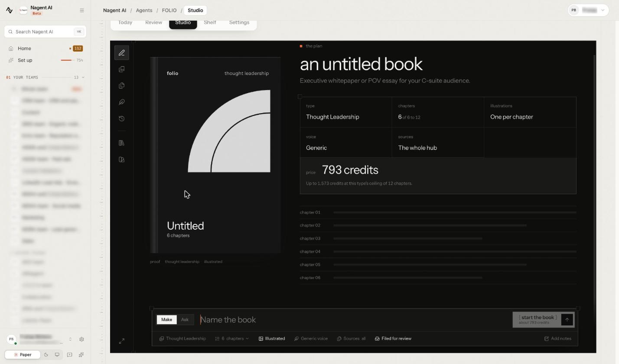Screen dimensions: 619x364
Task: Switch to the Settings tab
Action: (239, 23)
